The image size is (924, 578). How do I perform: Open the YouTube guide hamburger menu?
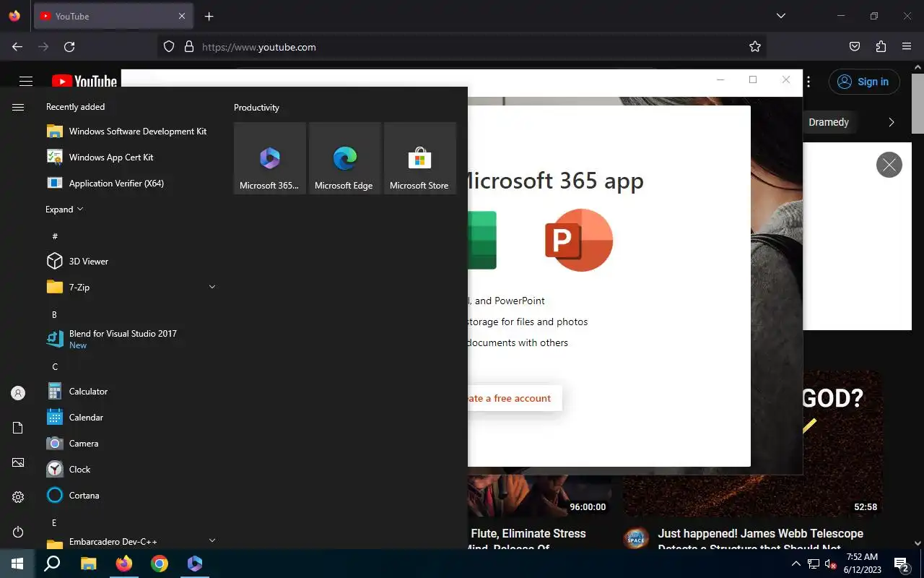click(26, 82)
